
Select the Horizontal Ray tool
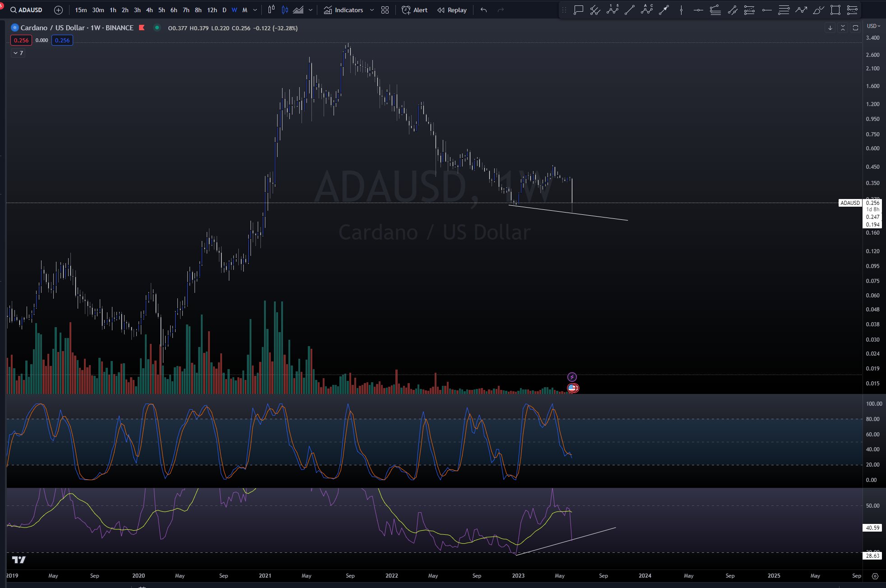767,10
